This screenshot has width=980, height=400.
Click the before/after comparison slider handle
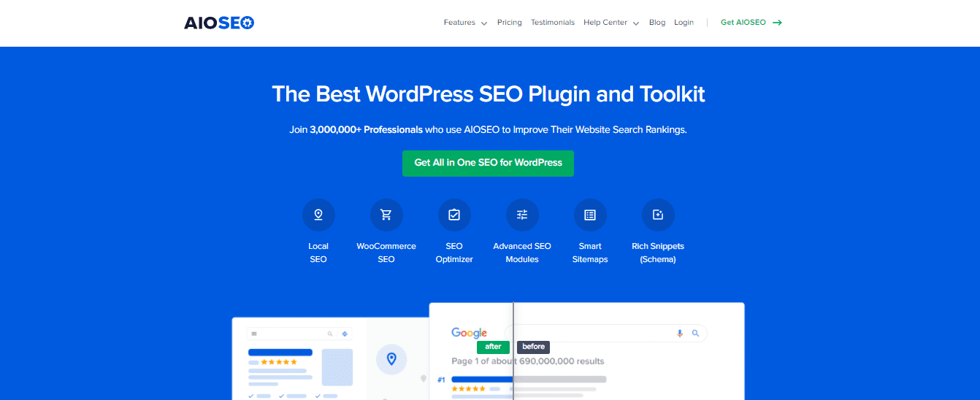(513, 351)
